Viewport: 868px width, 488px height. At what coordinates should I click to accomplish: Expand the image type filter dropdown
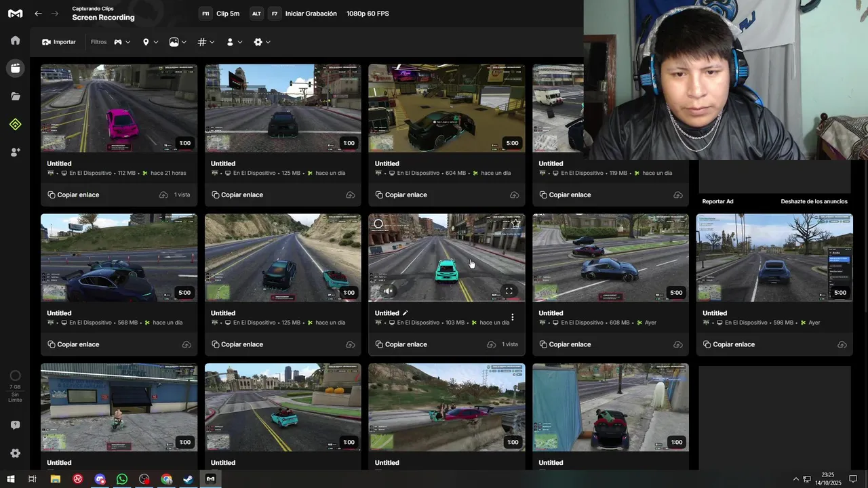178,42
